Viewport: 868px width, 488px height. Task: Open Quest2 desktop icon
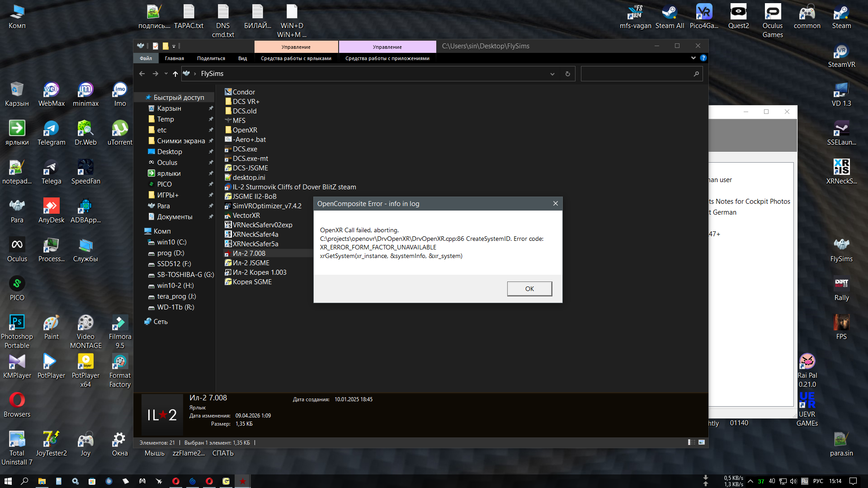(738, 17)
